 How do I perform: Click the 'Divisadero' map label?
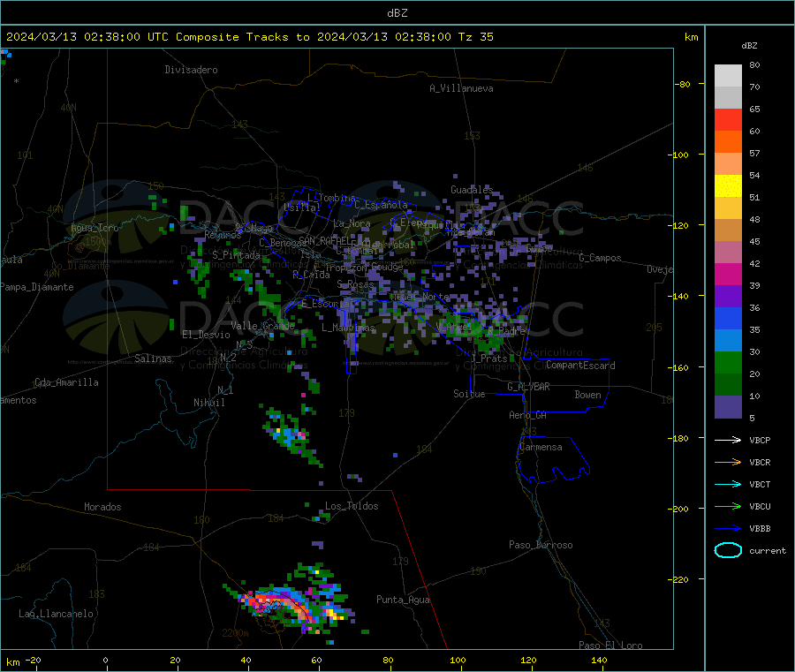pos(191,70)
